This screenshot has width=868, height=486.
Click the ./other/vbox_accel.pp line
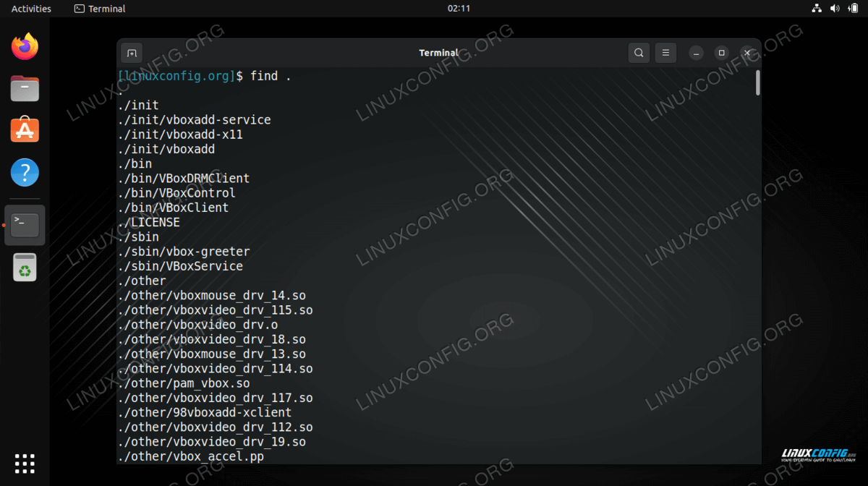[x=190, y=456]
